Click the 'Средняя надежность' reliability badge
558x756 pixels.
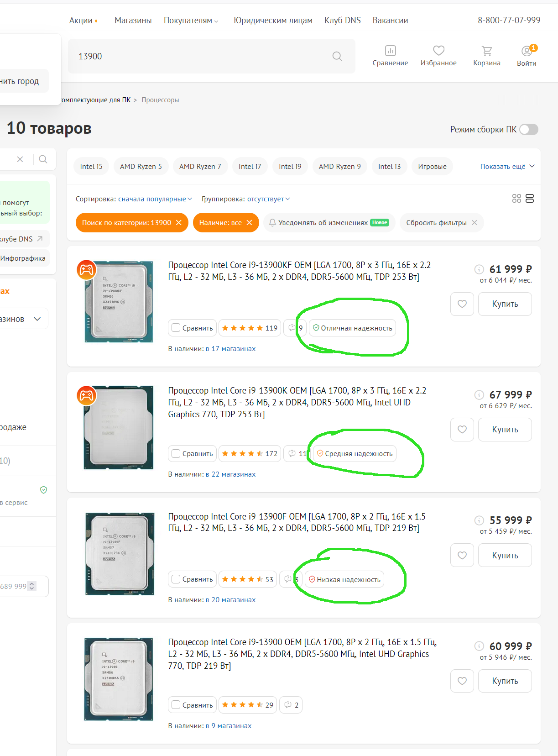click(355, 453)
